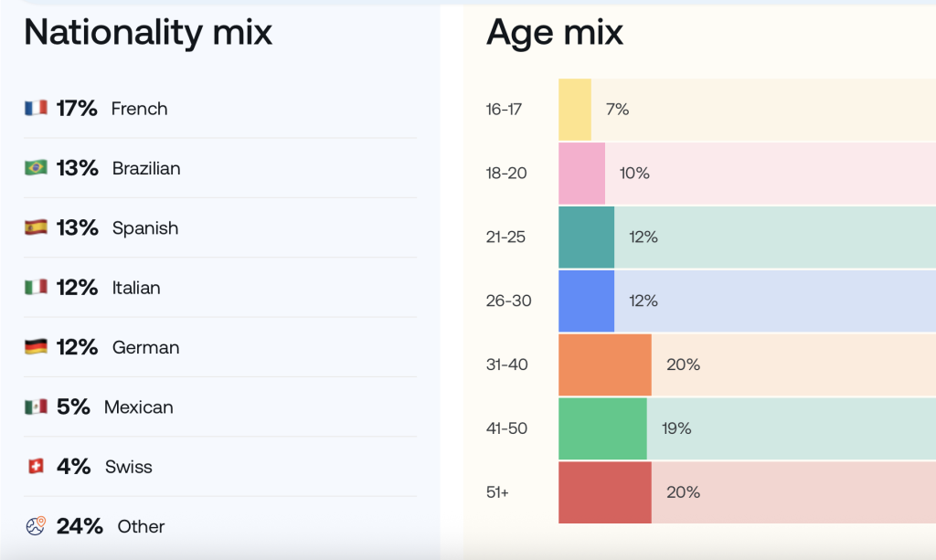Click the 17% French percentage
Viewport: 936px width, 560px height.
pos(77,109)
